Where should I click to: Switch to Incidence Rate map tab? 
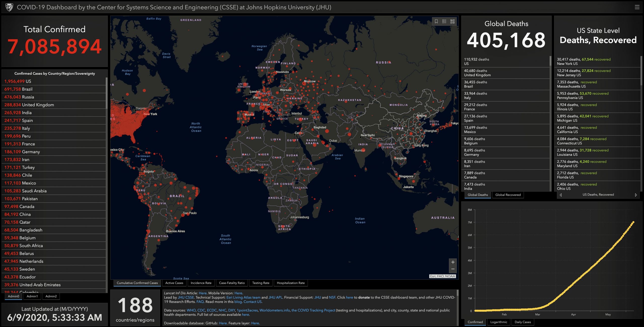click(201, 283)
